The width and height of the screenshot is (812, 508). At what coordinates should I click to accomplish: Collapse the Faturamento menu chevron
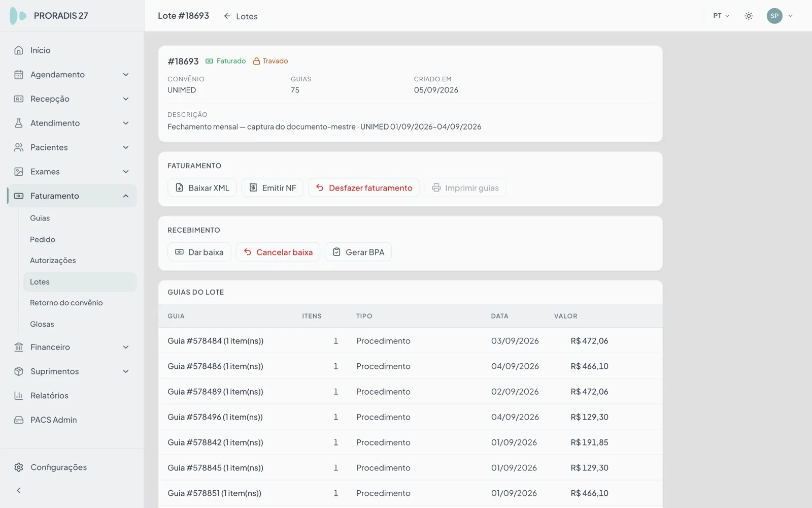[126, 196]
